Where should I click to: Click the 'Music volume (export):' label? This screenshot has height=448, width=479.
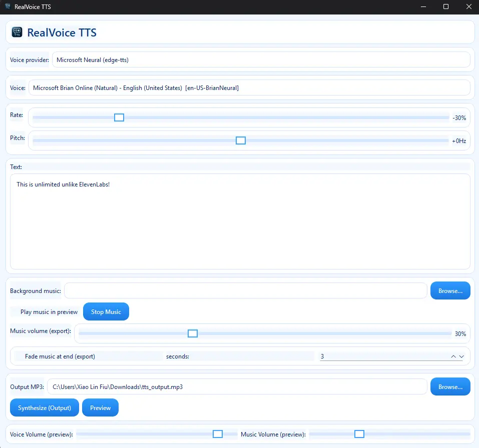click(41, 331)
